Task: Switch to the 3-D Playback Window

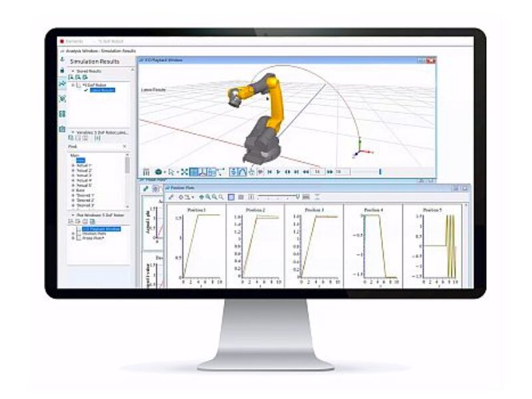Action: click(100, 229)
